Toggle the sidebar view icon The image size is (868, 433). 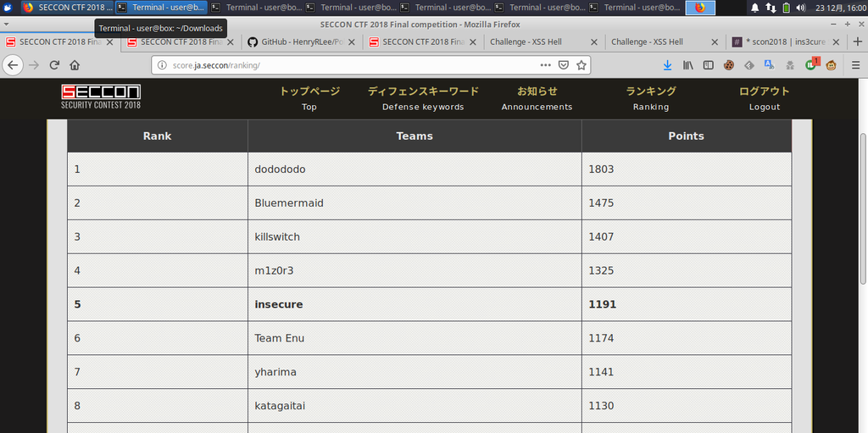(708, 65)
